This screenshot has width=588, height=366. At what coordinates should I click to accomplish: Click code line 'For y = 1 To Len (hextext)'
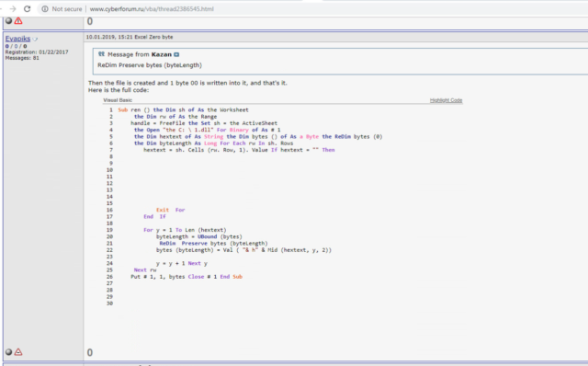[x=185, y=230]
